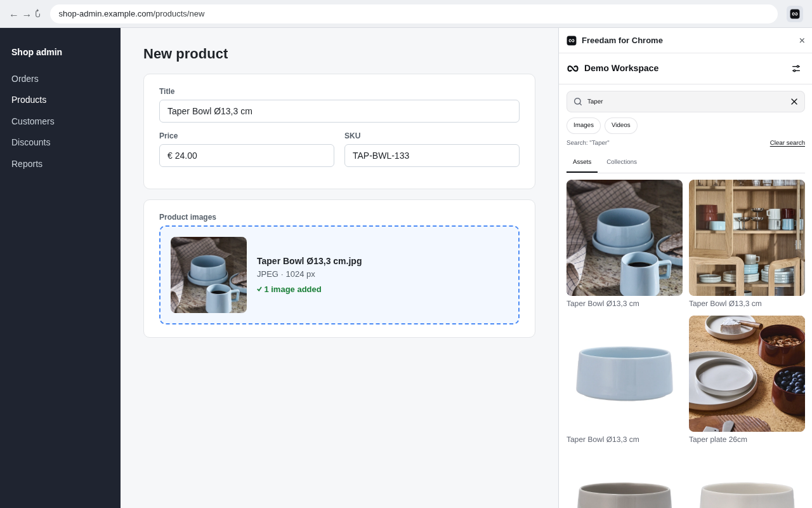This screenshot has height=508, width=812.
Task: Click the browser forward arrow
Action: click(x=27, y=15)
